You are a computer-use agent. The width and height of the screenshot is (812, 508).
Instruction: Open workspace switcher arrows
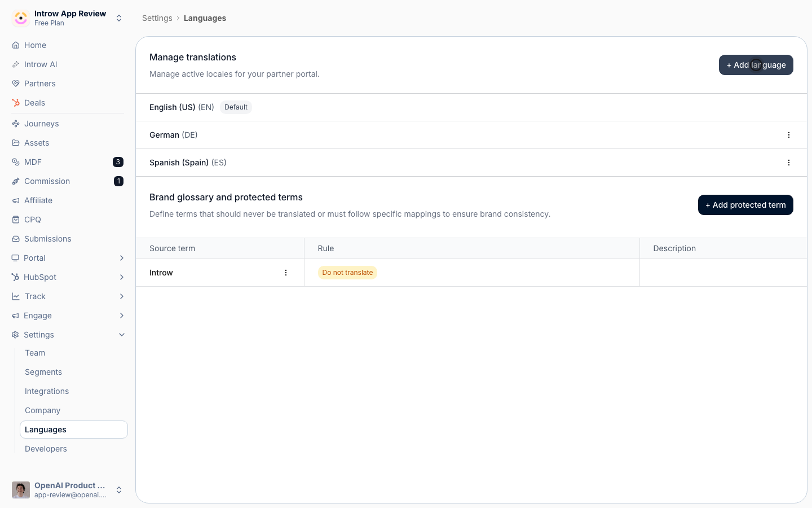(x=119, y=18)
